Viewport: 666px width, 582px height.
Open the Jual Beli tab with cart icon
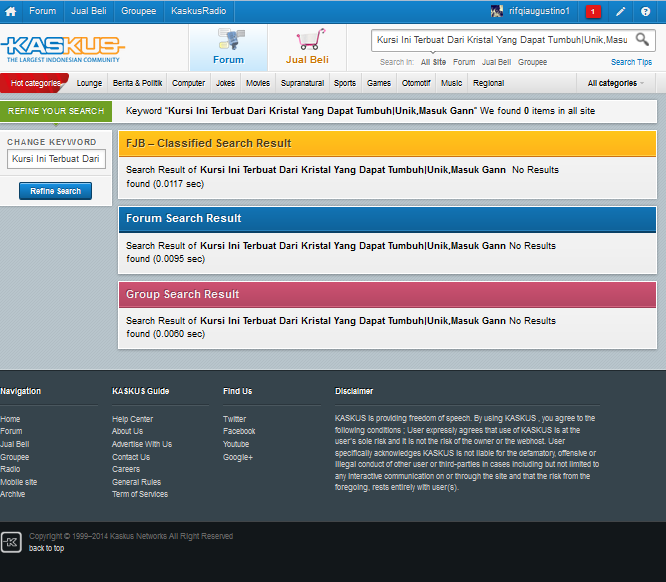coord(307,47)
